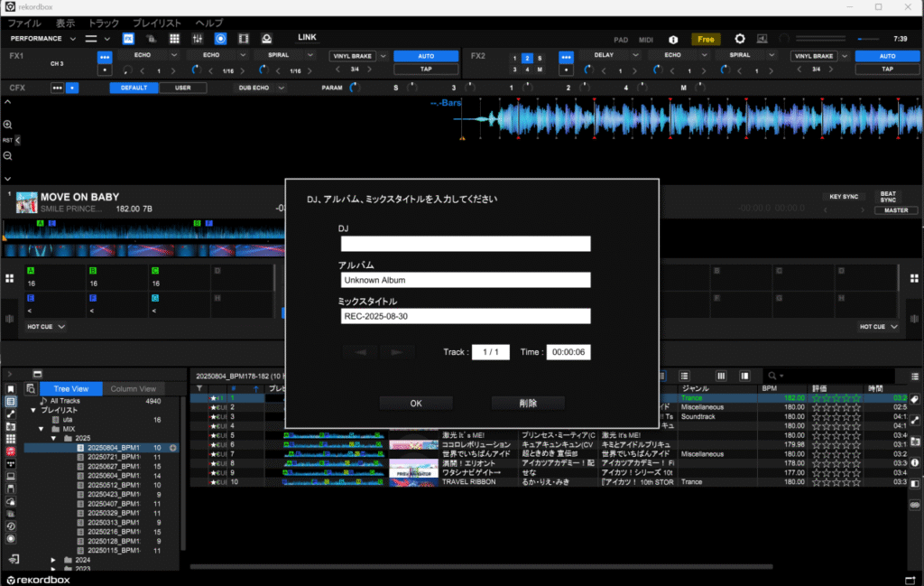Switch to Column View tab
The height and width of the screenshot is (586, 924).
(x=134, y=389)
